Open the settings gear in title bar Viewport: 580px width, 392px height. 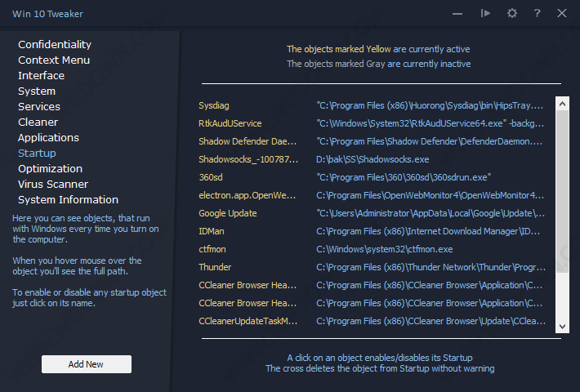(x=512, y=14)
